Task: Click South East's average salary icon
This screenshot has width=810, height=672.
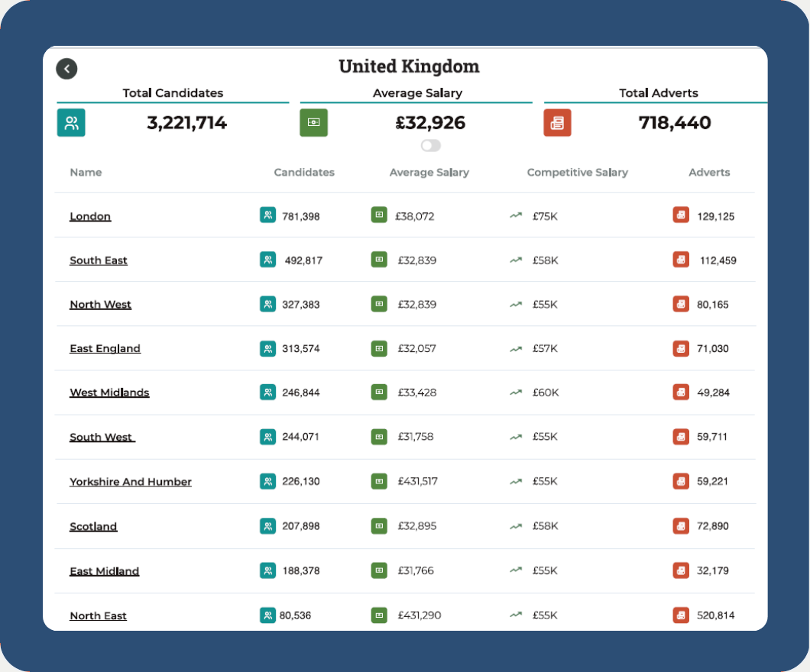Action: click(379, 259)
